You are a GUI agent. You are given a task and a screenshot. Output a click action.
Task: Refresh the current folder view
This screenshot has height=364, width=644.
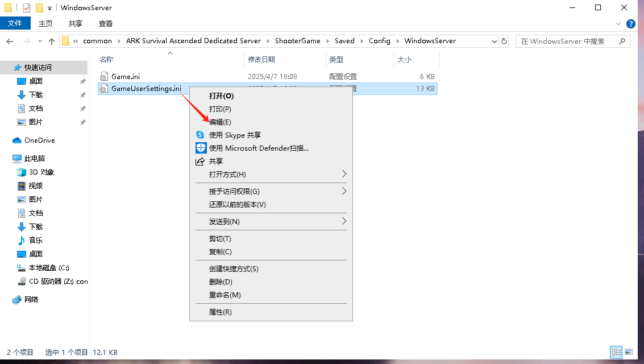[504, 41]
